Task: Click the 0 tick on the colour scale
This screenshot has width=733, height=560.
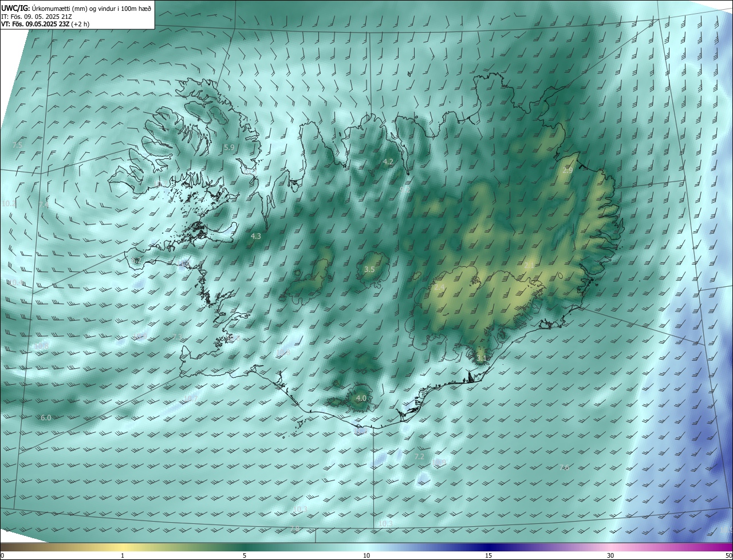Action: [x=2, y=555]
